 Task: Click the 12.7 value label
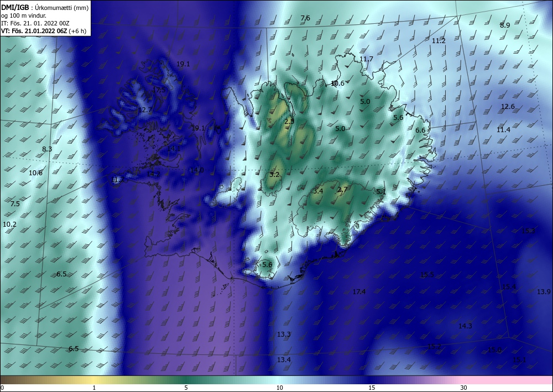(x=145, y=110)
